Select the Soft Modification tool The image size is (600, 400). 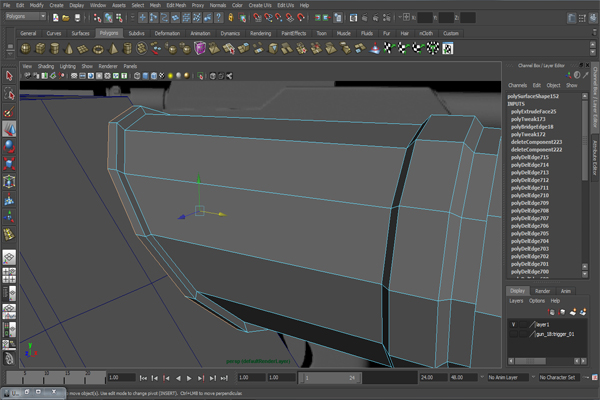9,199
